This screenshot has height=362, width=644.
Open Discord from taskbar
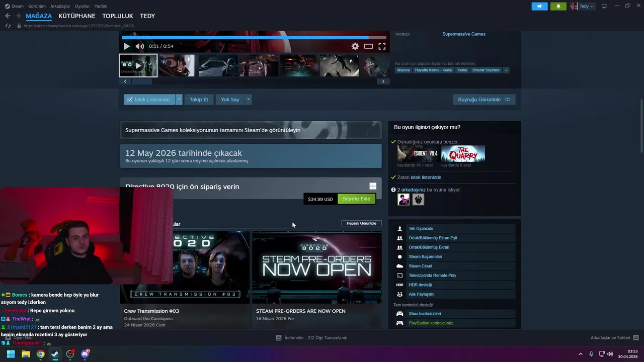85,354
